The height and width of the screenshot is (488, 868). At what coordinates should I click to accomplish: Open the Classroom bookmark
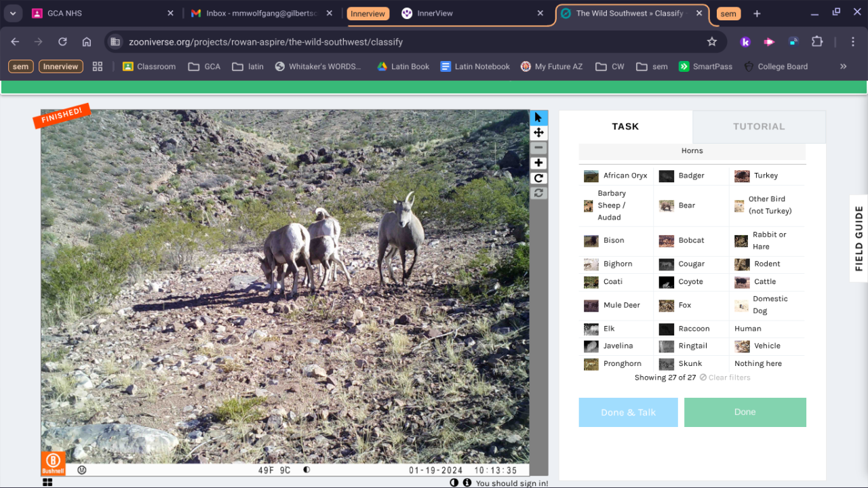tap(149, 66)
